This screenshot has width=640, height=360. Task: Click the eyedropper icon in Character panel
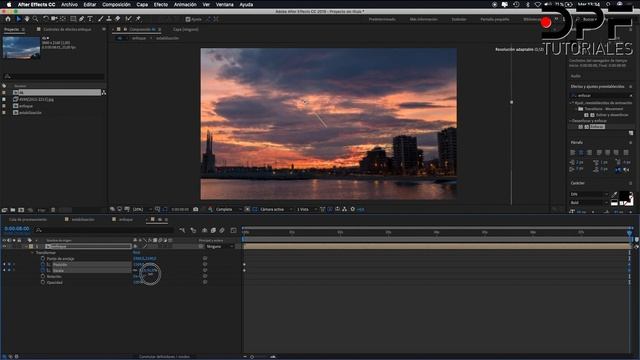pos(615,194)
